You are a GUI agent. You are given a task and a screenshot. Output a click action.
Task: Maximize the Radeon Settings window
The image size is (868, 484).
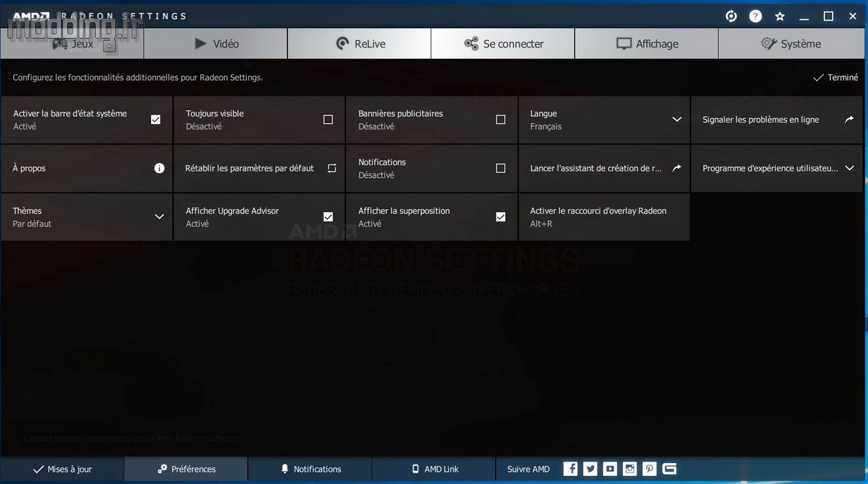pos(829,16)
